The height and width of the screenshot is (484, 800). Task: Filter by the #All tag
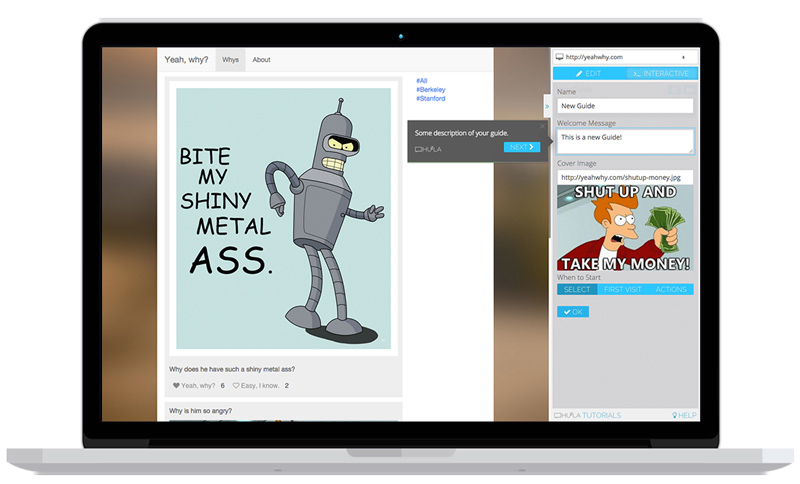pos(421,81)
